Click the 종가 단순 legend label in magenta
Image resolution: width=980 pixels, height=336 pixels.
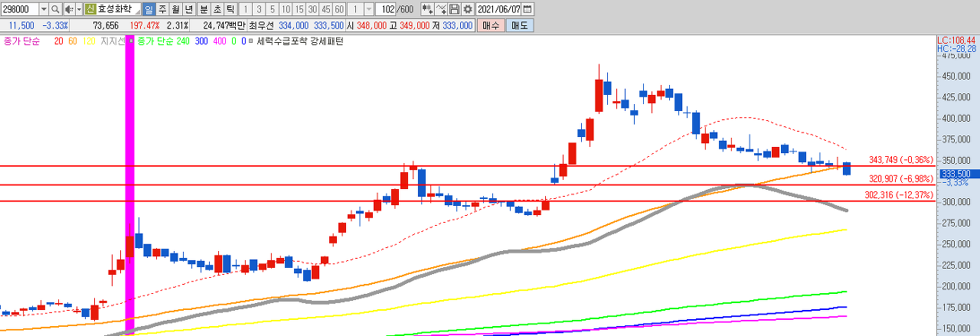coord(21,41)
